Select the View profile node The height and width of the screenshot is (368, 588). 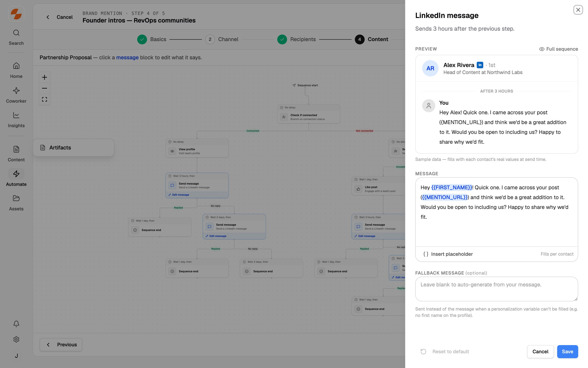pyautogui.click(x=197, y=148)
